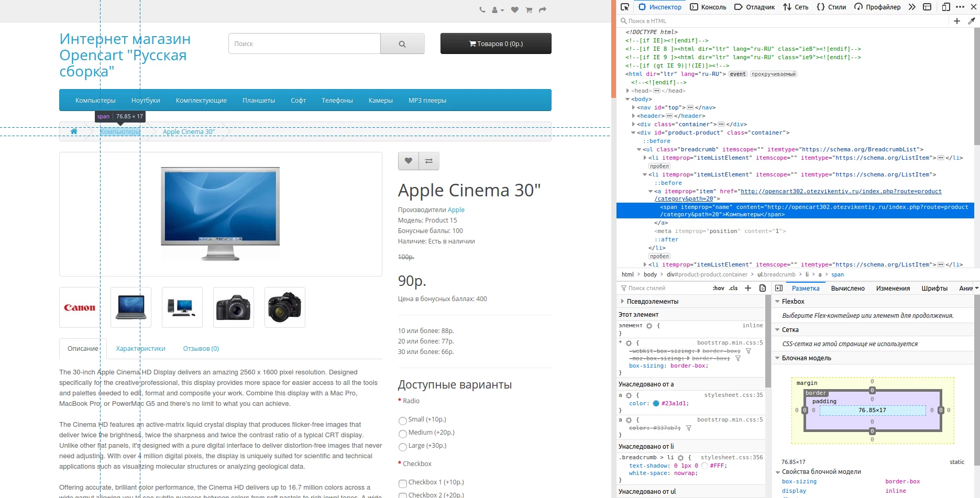Expand the head node in markup
980x498 pixels.
pos(627,91)
